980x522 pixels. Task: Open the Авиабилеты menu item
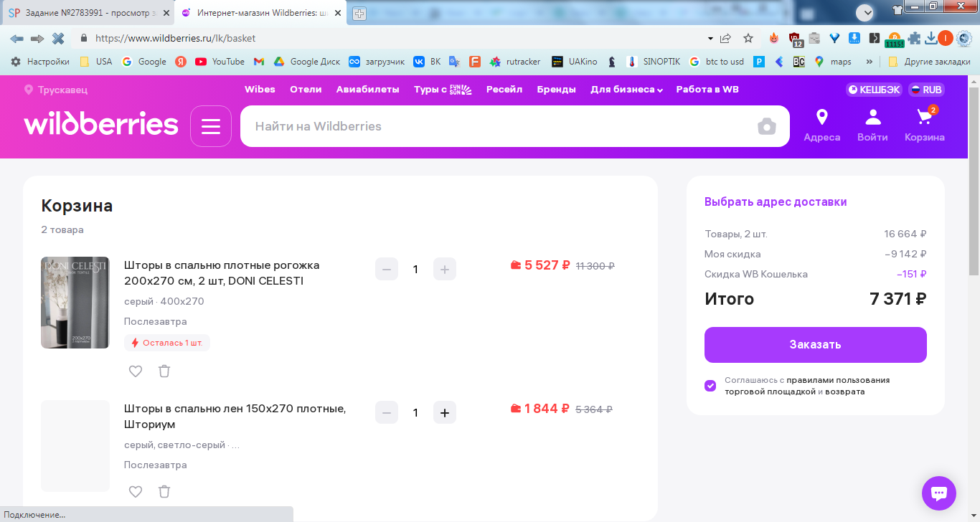(x=367, y=90)
